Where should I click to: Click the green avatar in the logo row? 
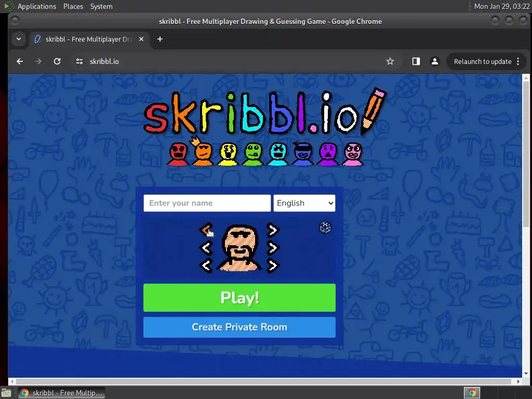253,154
